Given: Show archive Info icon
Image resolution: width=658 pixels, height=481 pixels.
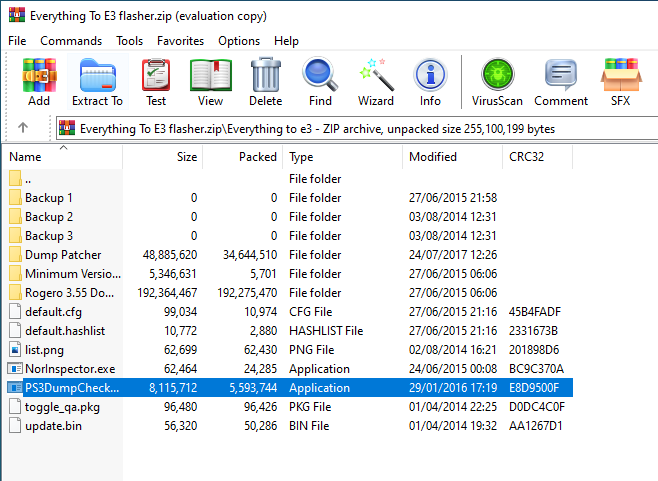Looking at the screenshot, I should click(x=430, y=81).
